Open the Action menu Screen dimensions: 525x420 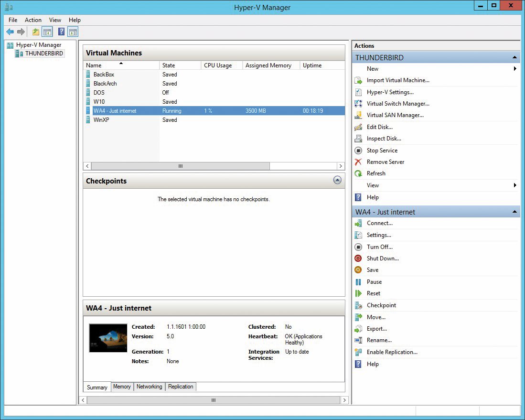(x=33, y=20)
